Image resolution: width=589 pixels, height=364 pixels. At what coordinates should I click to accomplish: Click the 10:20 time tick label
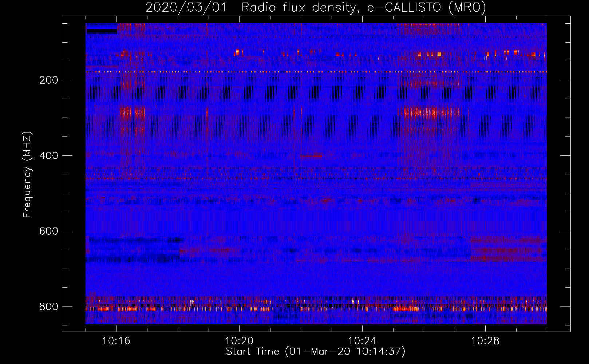click(239, 341)
